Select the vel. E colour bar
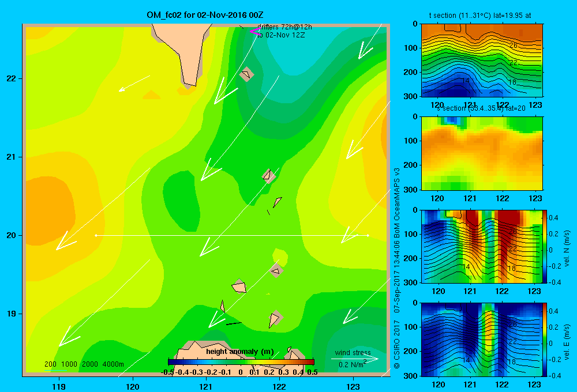This screenshot has width=577, height=392. (545, 340)
